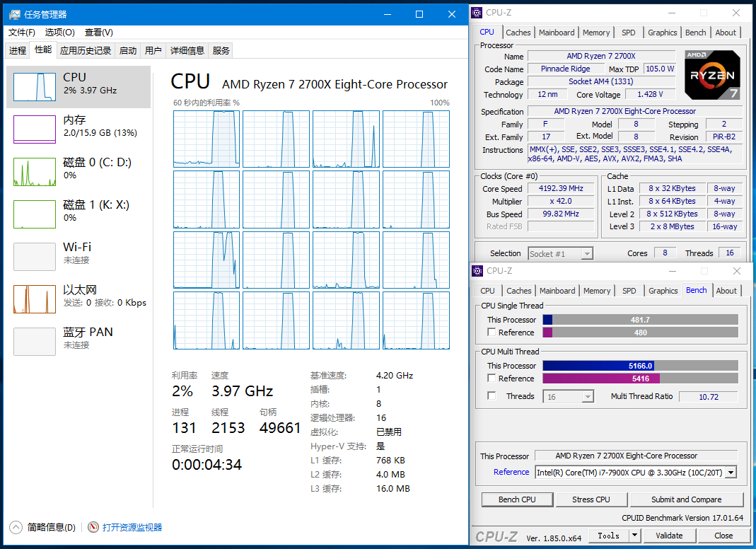Image resolution: width=756 pixels, height=549 pixels.
Task: Switch to the 进程 tab
Action: point(18,50)
